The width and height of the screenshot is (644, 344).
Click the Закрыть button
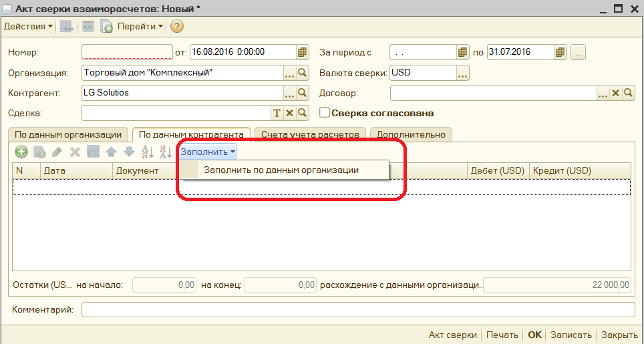pos(620,335)
